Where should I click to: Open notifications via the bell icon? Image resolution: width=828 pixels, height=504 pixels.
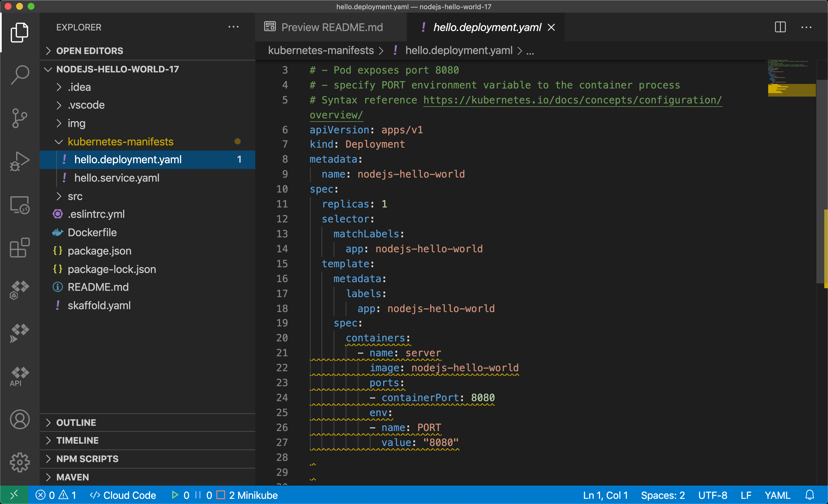[810, 495]
